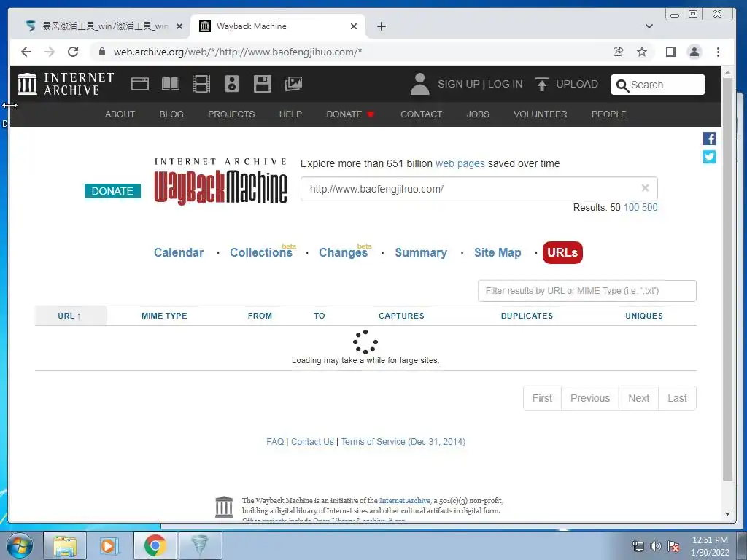Open Chrome profile avatar

[694, 52]
